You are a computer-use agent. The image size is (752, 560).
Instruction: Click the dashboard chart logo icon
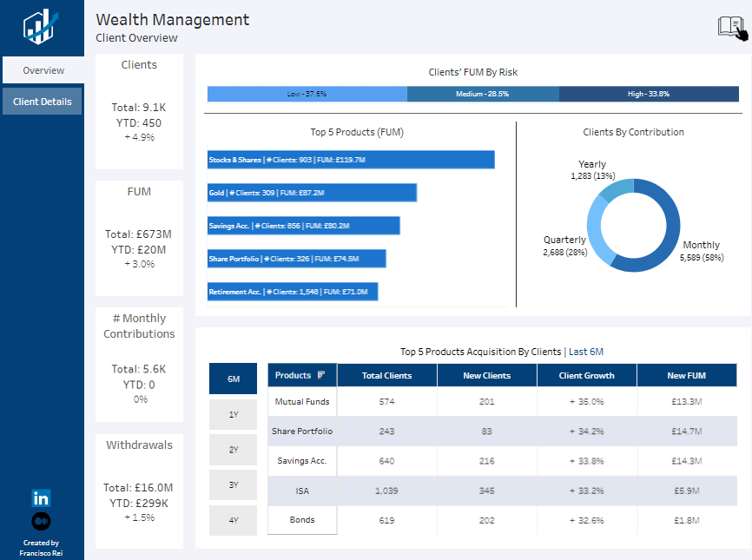(x=41, y=27)
